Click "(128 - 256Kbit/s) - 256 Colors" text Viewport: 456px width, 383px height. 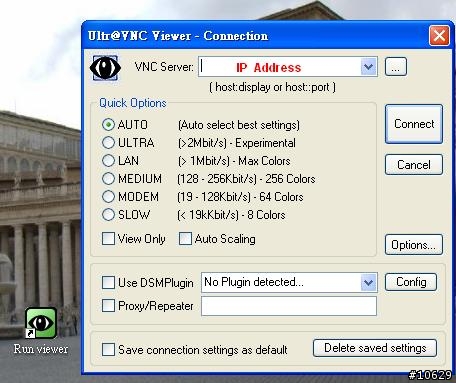pyautogui.click(x=246, y=179)
